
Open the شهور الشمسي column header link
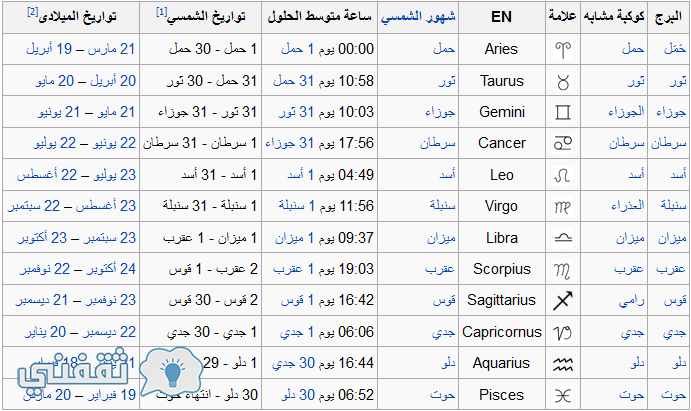pyautogui.click(x=418, y=17)
